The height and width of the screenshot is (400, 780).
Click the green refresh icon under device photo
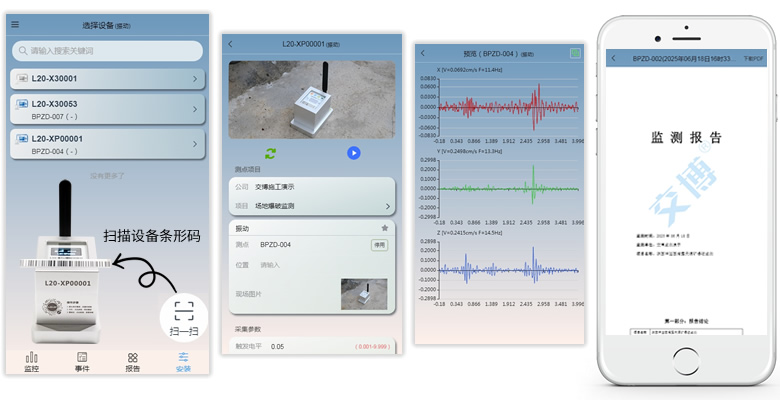270,153
